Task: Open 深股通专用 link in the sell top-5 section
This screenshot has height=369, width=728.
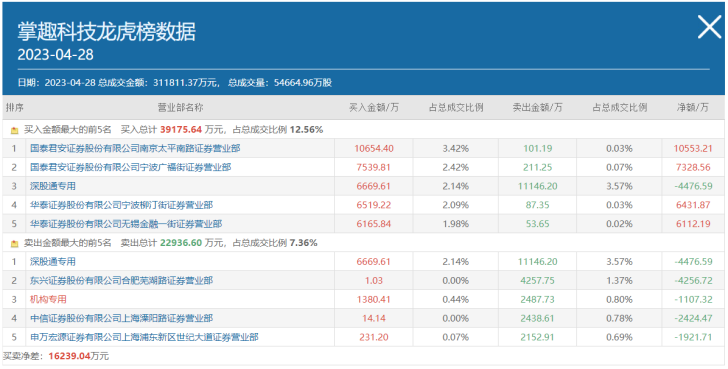Action: 52,262
